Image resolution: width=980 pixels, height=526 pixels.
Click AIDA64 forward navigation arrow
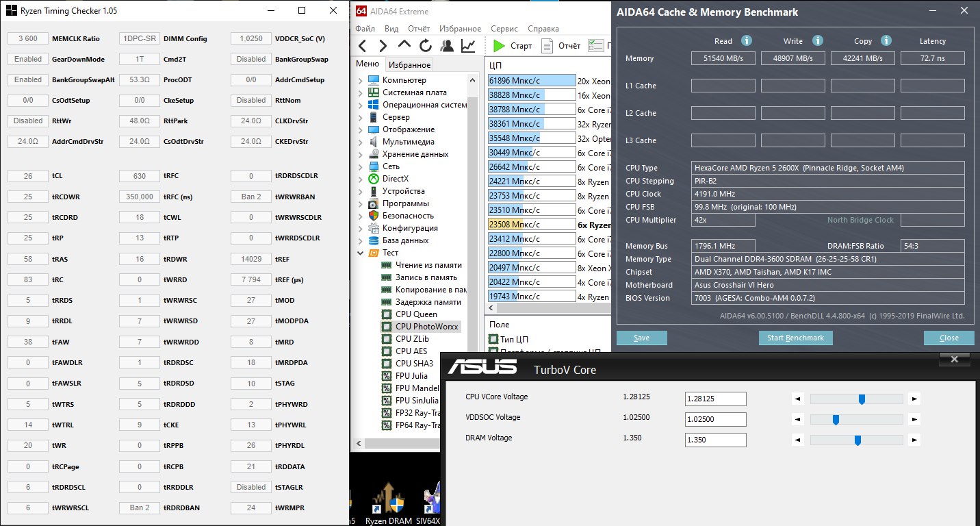[383, 46]
